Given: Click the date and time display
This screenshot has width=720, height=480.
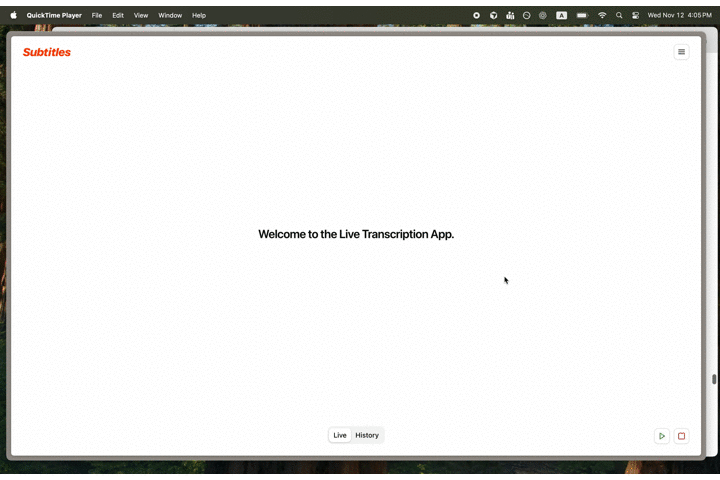Looking at the screenshot, I should pyautogui.click(x=679, y=15).
